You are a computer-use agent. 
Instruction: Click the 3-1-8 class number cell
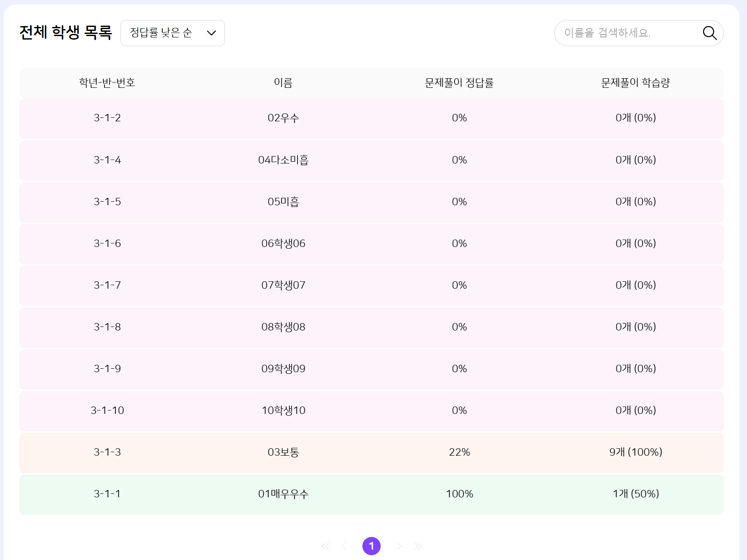click(107, 327)
